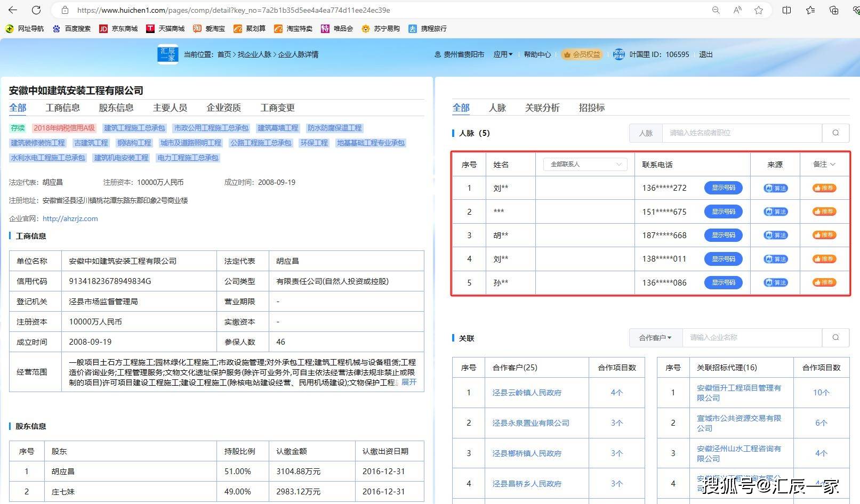Open 泾县云岭镇人民政府 link
Image resolution: width=860 pixels, height=504 pixels.
(527, 393)
